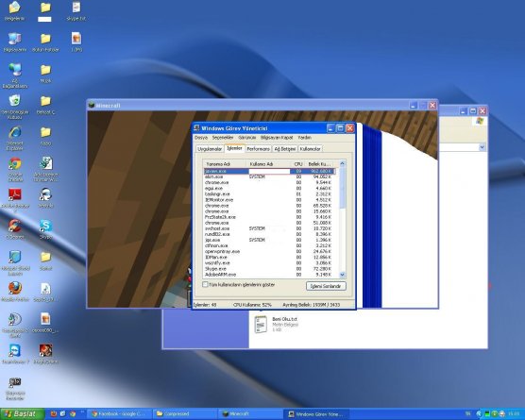The width and height of the screenshot is (525, 420).
Task: Switch to the Uygulamalar tab
Action: tap(210, 149)
